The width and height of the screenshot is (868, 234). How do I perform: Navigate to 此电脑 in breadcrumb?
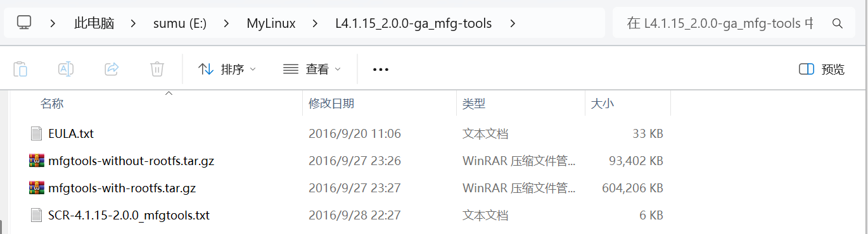(x=94, y=24)
